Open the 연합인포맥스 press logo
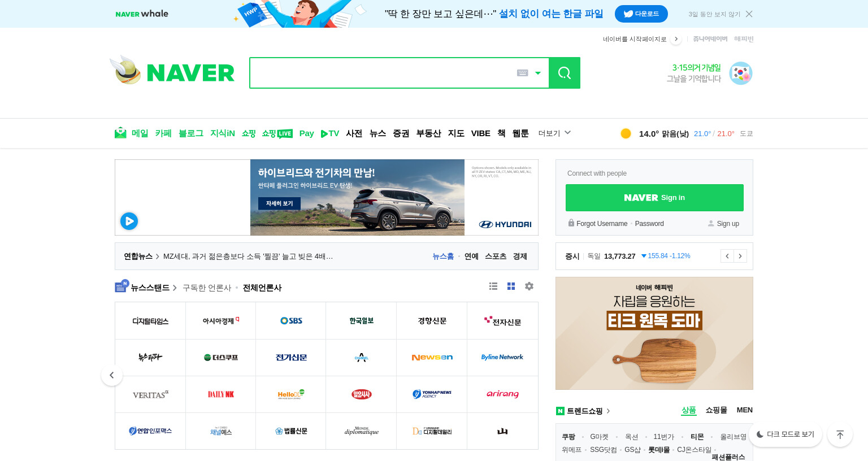The width and height of the screenshot is (868, 461). [x=150, y=431]
